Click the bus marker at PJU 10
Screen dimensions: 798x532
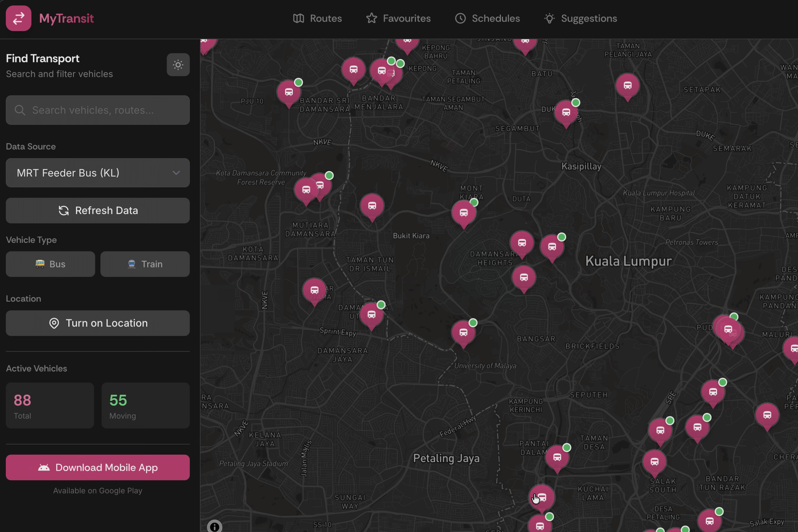pyautogui.click(x=289, y=92)
